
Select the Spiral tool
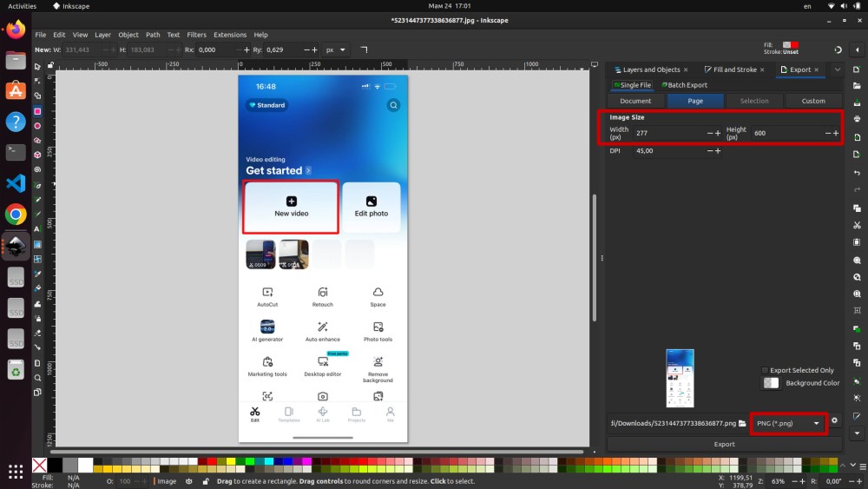[37, 170]
